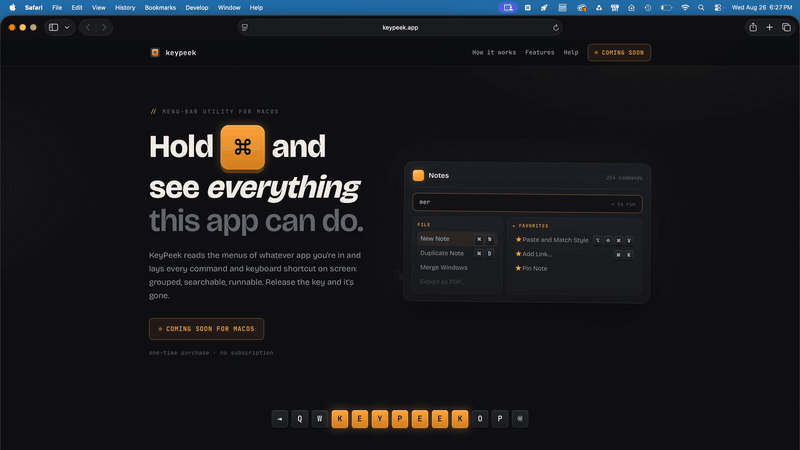Click the delete keycap in keyboard row
This screenshot has height=450, width=800.
click(520, 419)
